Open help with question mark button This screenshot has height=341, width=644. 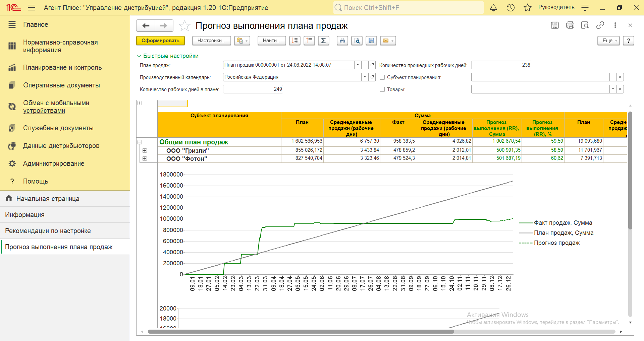pyautogui.click(x=629, y=41)
